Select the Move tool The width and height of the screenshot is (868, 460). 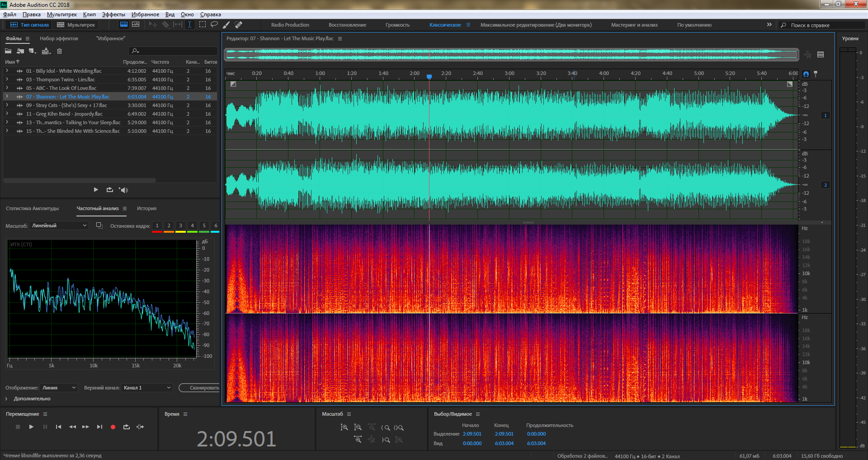coord(153,25)
